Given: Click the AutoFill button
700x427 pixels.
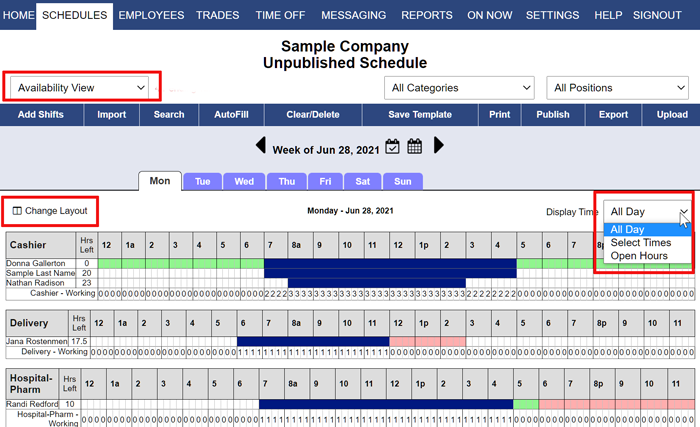Looking at the screenshot, I should point(231,115).
